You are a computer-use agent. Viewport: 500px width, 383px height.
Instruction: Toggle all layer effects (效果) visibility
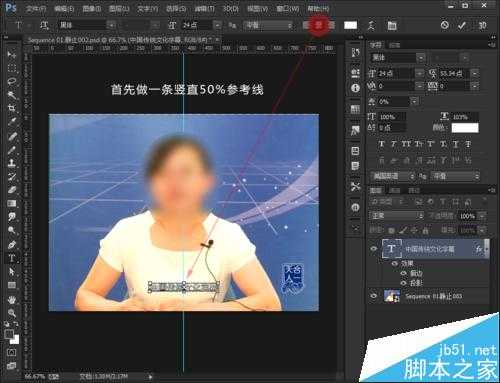(395, 263)
